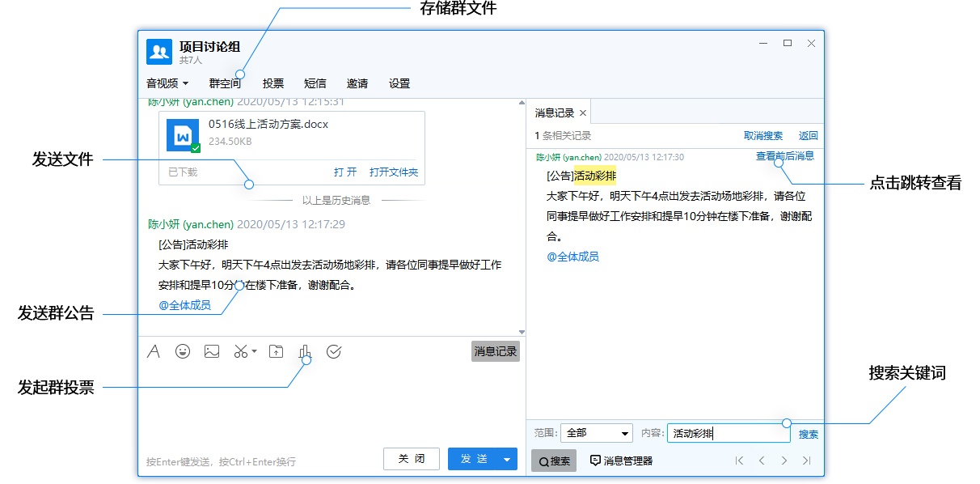The height and width of the screenshot is (484, 980).
Task: Click the 发送 send button
Action: [x=476, y=458]
